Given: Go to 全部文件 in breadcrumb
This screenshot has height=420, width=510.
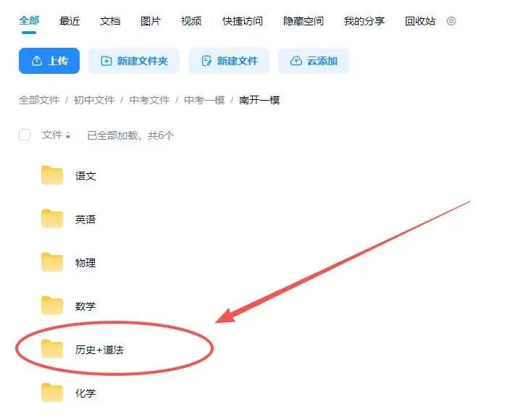Looking at the screenshot, I should pyautogui.click(x=39, y=100).
